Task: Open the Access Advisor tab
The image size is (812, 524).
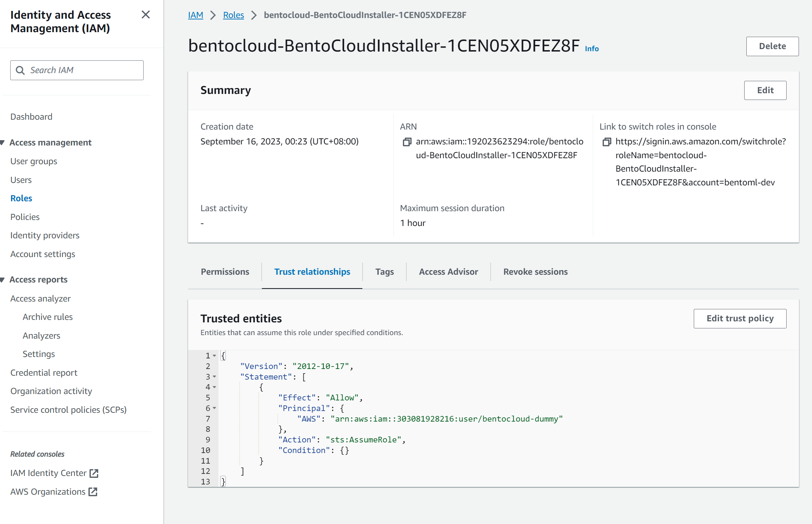Action: pos(448,272)
